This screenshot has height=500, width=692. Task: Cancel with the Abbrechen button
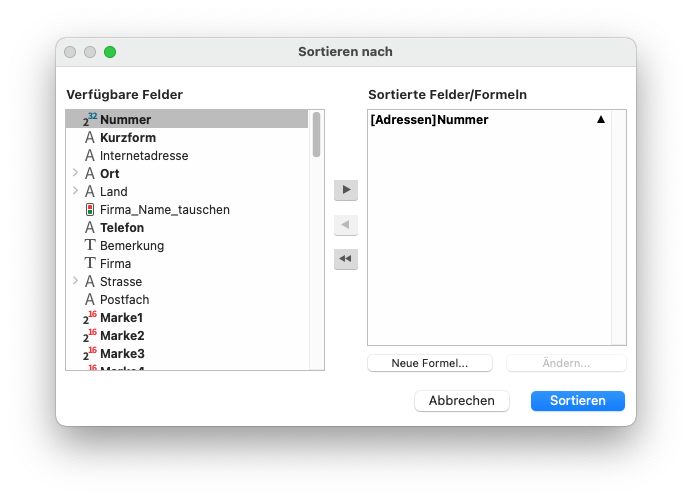[x=462, y=401]
